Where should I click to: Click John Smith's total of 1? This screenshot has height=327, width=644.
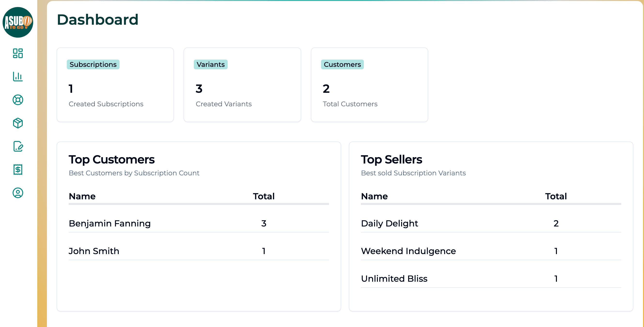coord(264,251)
